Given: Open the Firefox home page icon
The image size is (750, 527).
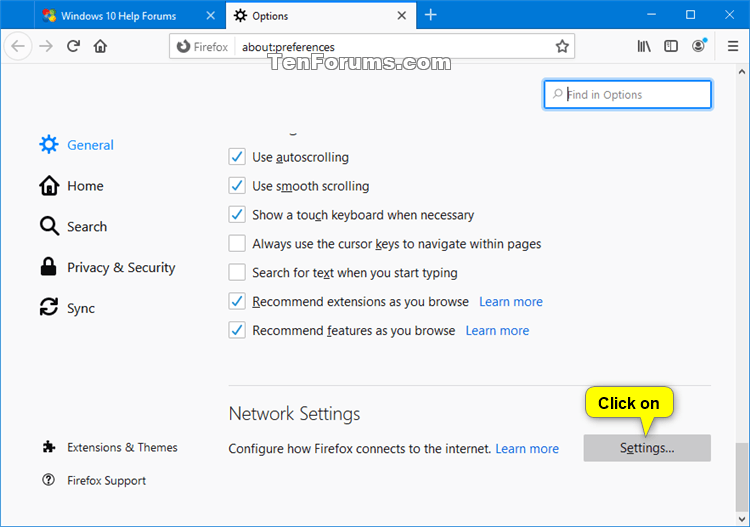Looking at the screenshot, I should coord(100,46).
